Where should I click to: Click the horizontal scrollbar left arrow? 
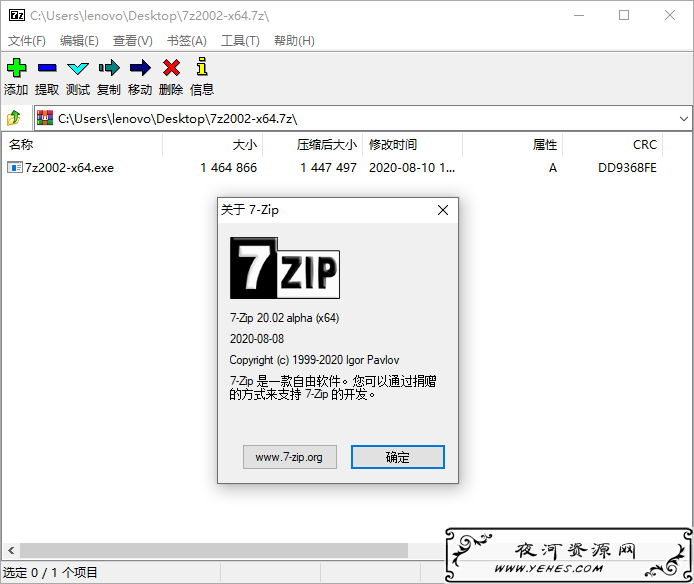(12, 550)
